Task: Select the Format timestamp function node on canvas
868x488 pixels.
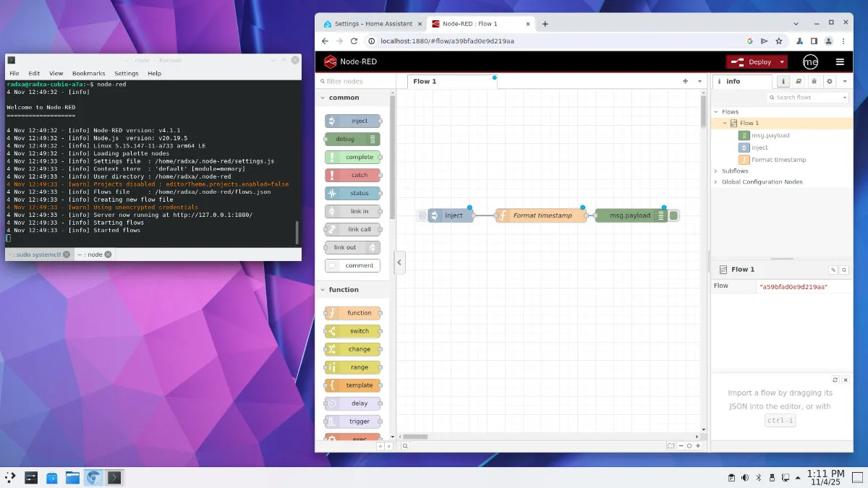Action: tap(542, 215)
